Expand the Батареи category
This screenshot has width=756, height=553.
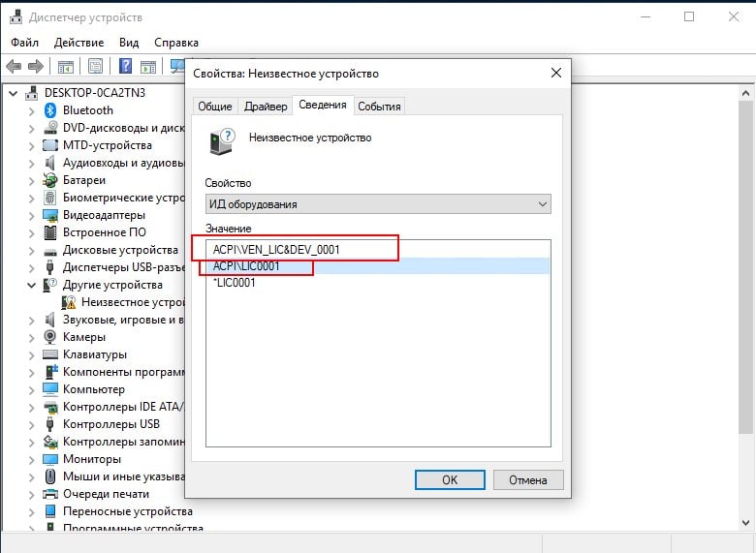(x=32, y=181)
